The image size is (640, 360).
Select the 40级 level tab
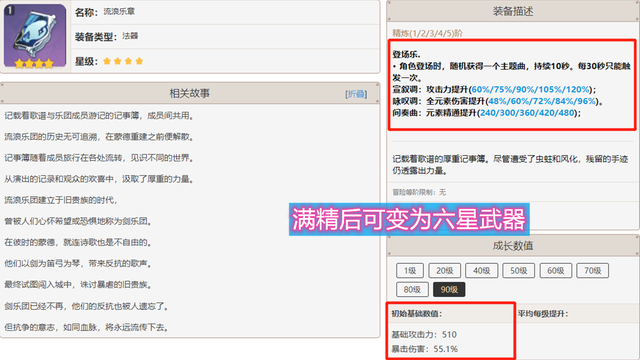[x=482, y=271]
